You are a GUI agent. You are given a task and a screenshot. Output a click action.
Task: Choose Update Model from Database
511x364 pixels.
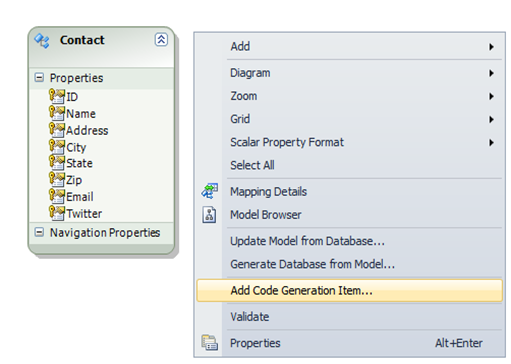click(349, 241)
